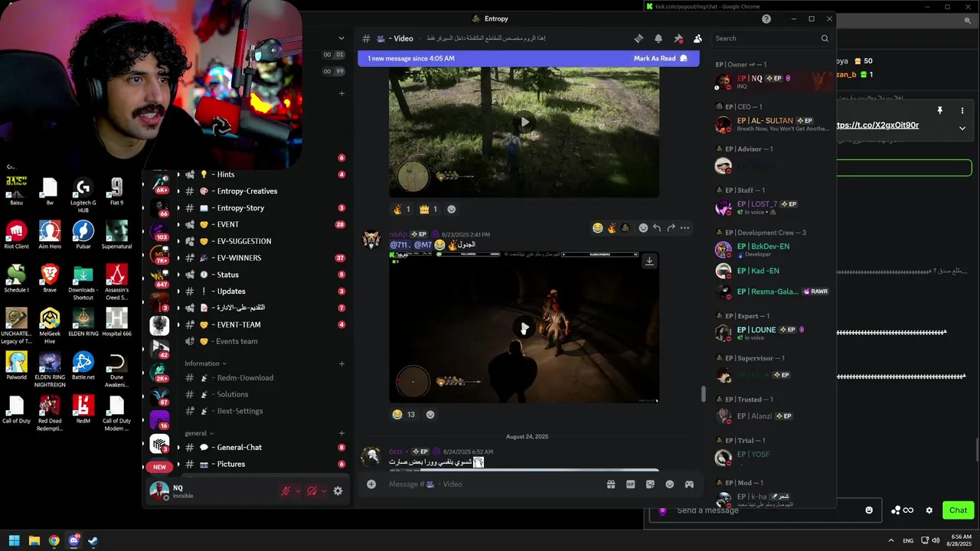The width and height of the screenshot is (980, 551).
Task: Open pinned messages icon in Discord header
Action: [678, 38]
